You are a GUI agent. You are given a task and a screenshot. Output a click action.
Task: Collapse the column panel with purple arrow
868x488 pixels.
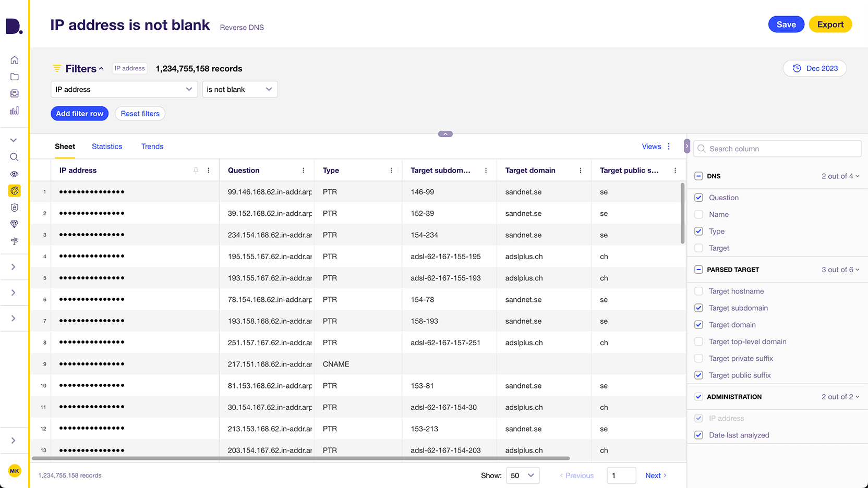point(687,147)
